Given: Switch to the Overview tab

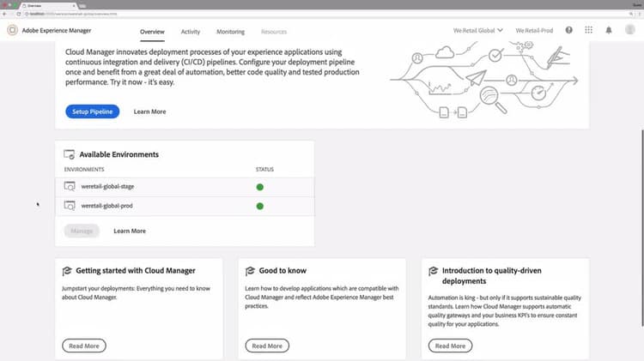Looking at the screenshot, I should point(152,32).
